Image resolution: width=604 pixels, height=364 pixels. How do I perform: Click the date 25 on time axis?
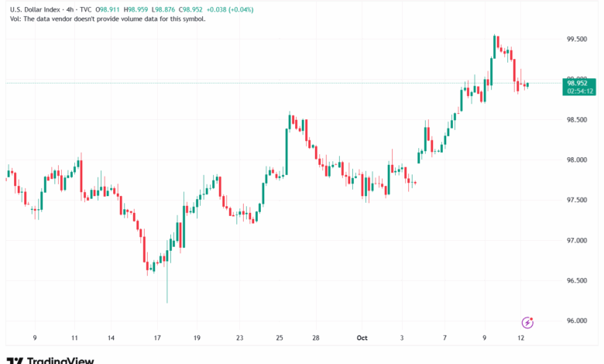(x=280, y=338)
